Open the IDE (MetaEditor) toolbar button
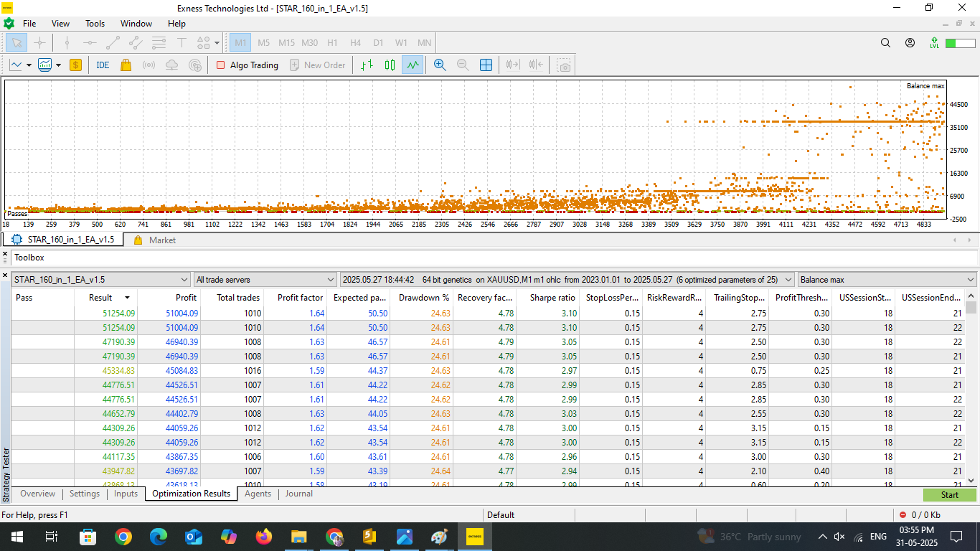Image resolution: width=980 pixels, height=551 pixels. [103, 65]
